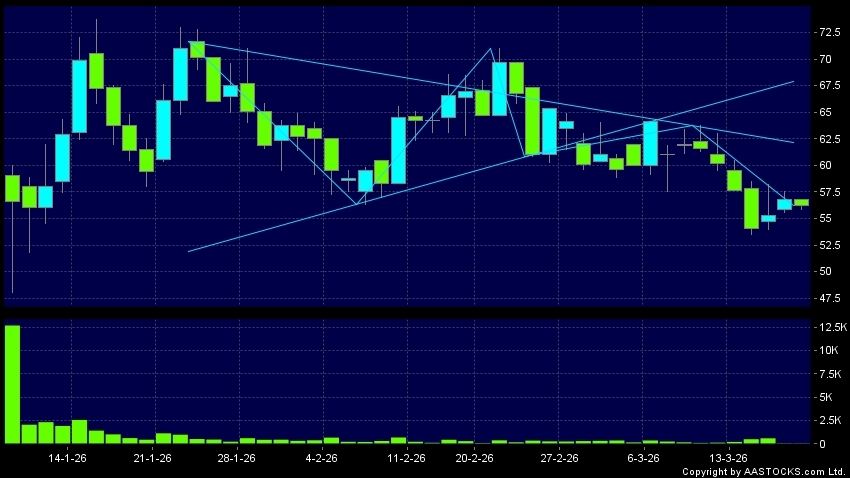The image size is (850, 478).
Task: Select the 55 price level label
Action: pyautogui.click(x=825, y=218)
